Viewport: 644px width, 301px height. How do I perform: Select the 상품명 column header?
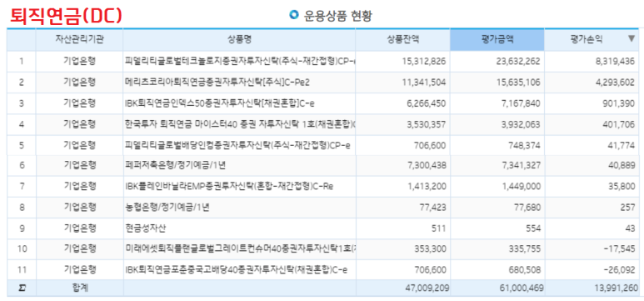click(x=239, y=39)
